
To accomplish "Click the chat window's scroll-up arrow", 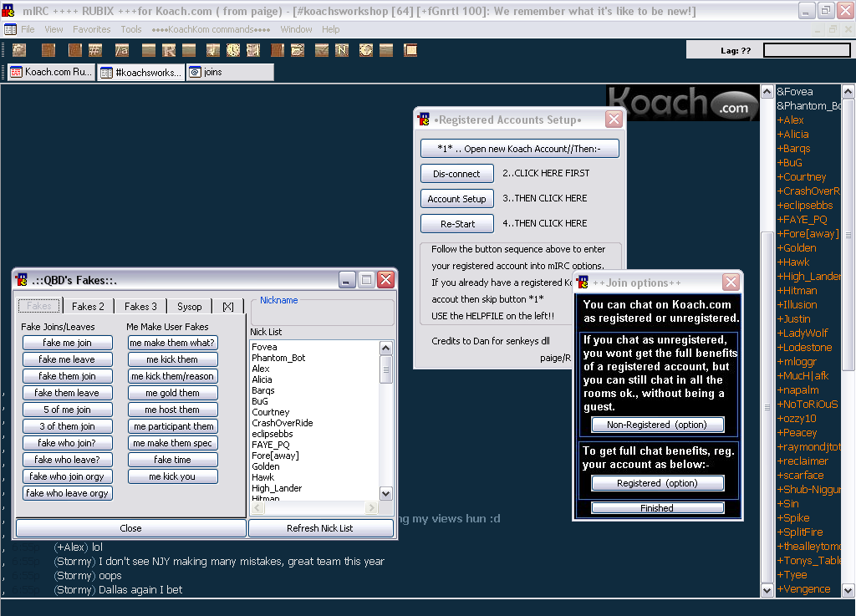I will [767, 92].
